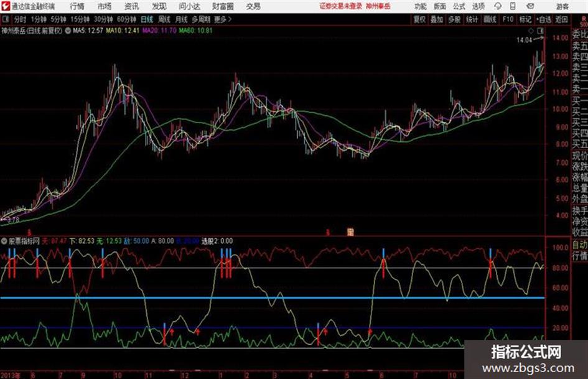Click the 3.78 low price label
Screen dimensions: 588x379
(12, 220)
